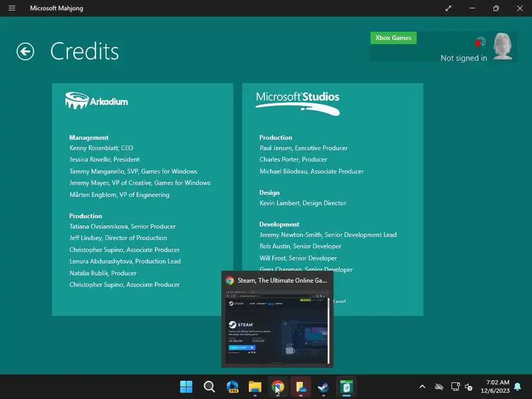Click the gray profile avatar picture

click(502, 46)
